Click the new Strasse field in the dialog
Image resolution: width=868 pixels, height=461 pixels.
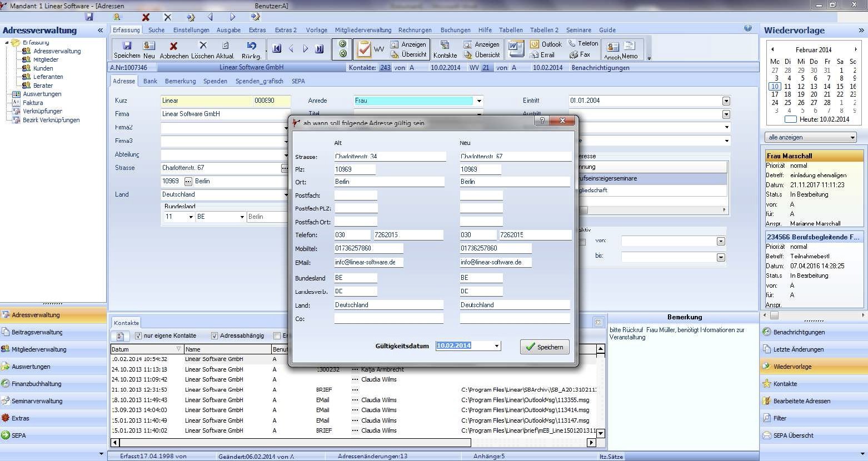tap(515, 157)
